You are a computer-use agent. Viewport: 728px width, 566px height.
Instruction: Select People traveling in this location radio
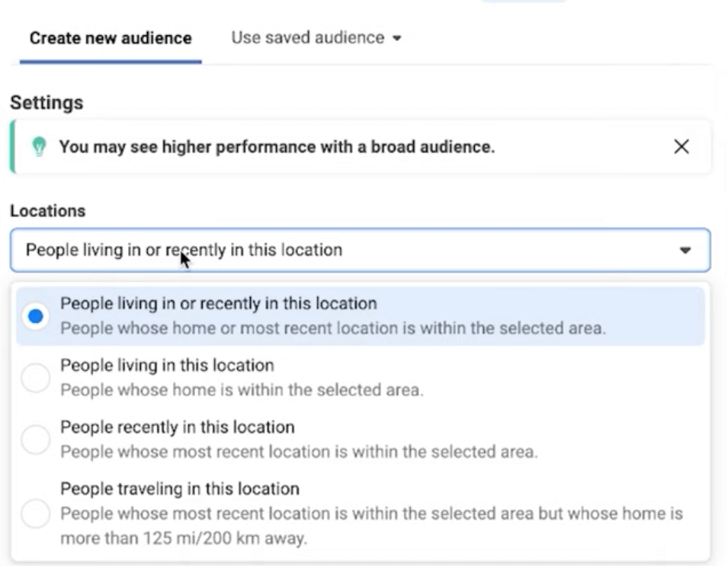(36, 513)
